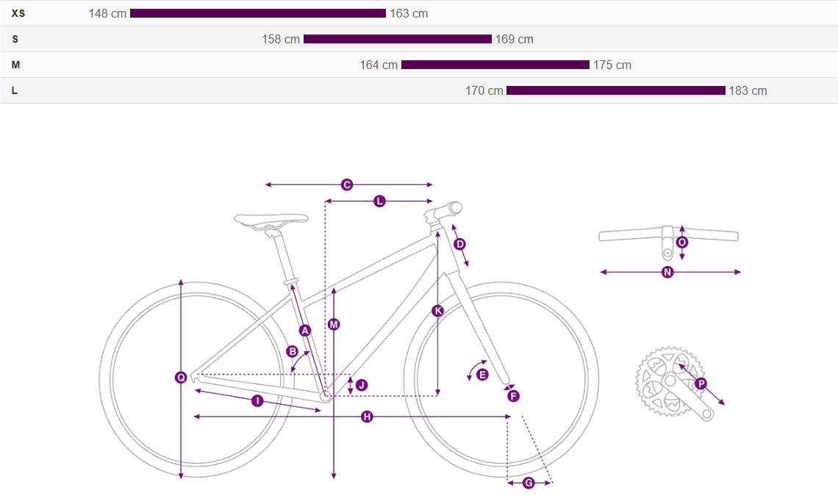The width and height of the screenshot is (838, 504).
Task: Click the XS size height range bar
Action: (x=258, y=13)
